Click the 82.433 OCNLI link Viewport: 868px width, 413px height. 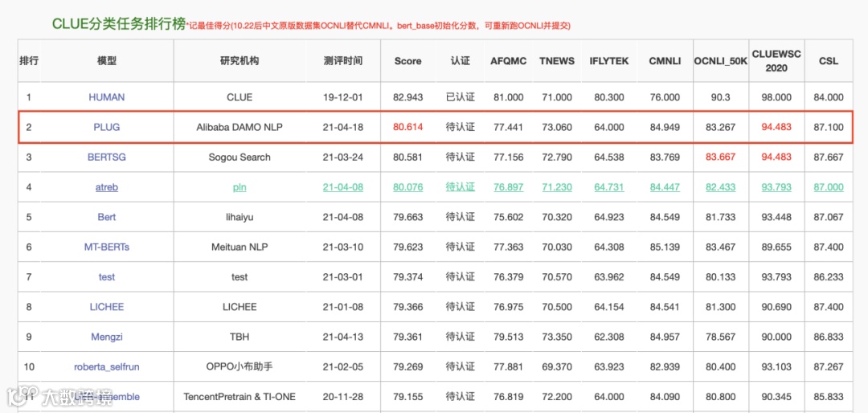pyautogui.click(x=721, y=187)
